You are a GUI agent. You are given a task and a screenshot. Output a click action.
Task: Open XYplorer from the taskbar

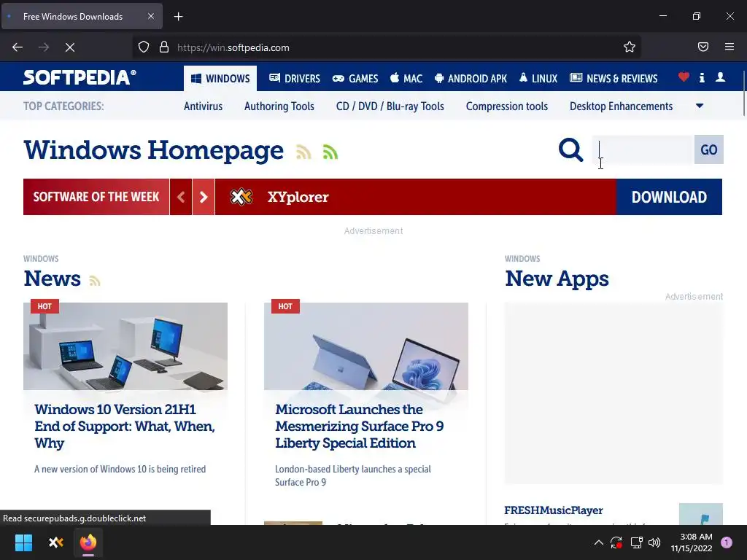click(x=56, y=542)
